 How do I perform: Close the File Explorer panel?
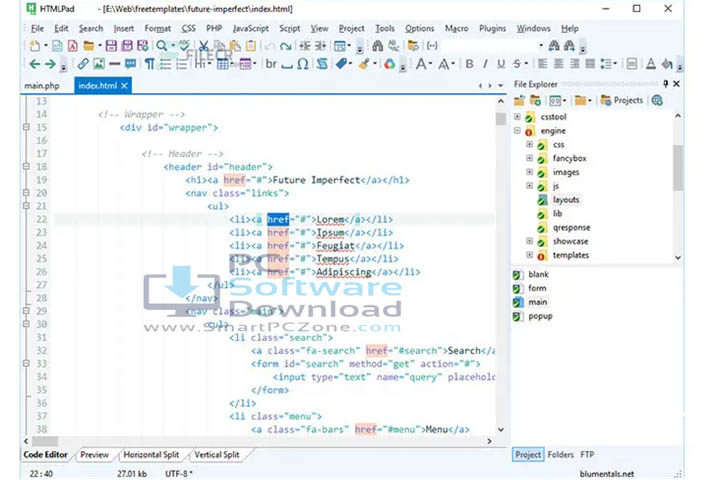tap(676, 84)
